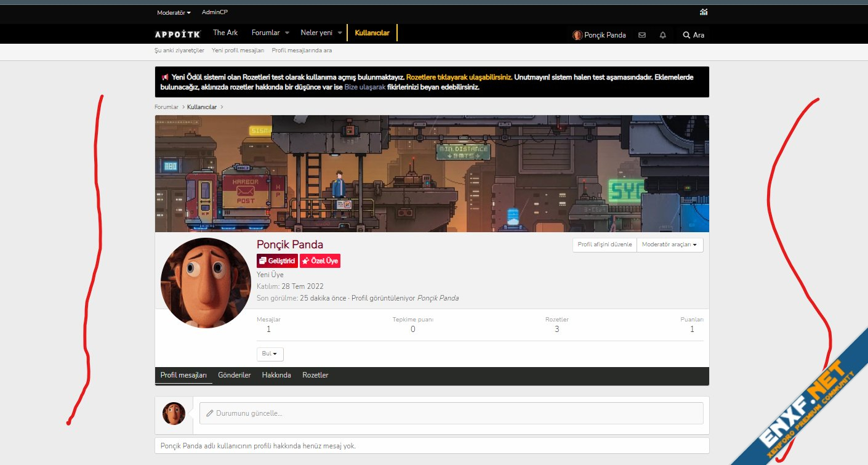
Task: Click the Geliştirici badge
Action: tap(277, 261)
